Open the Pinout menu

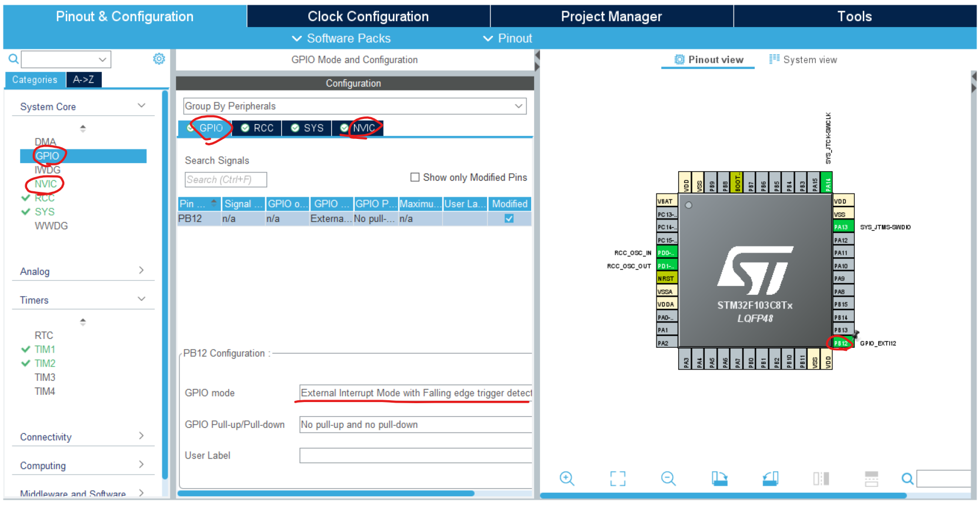[x=508, y=38]
